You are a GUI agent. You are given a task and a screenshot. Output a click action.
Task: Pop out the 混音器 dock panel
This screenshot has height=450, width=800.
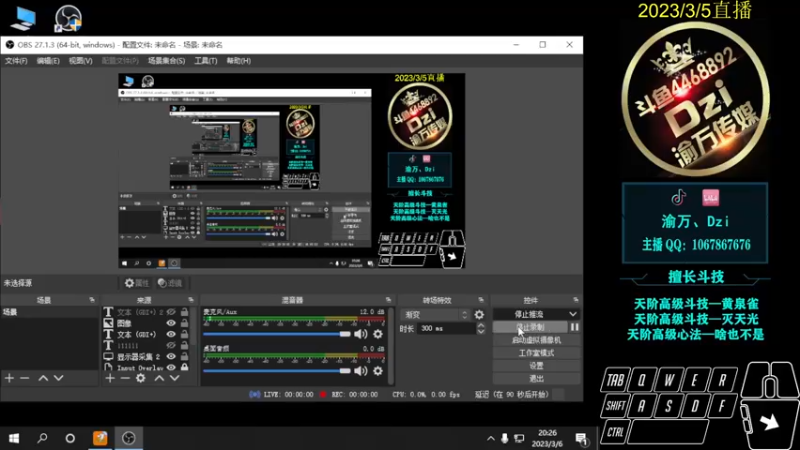(x=388, y=300)
